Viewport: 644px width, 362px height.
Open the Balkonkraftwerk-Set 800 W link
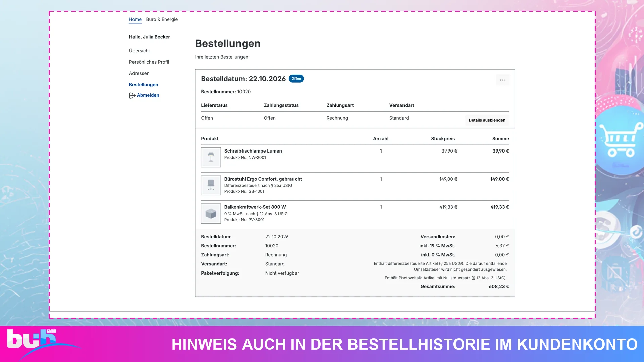[x=255, y=207]
